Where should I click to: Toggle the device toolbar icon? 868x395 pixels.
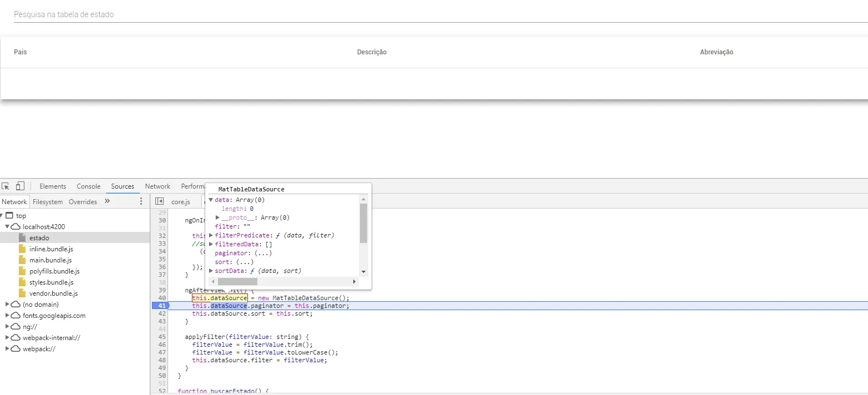point(20,186)
